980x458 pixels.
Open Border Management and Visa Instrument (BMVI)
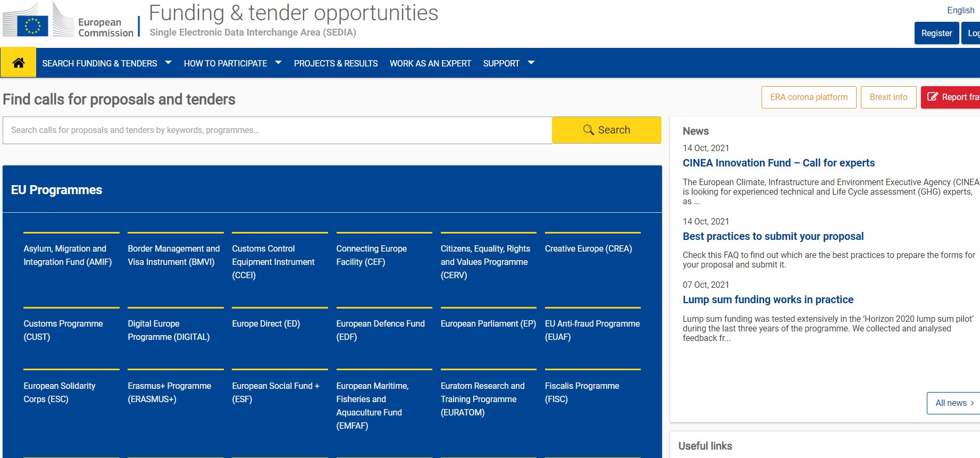coord(173,255)
